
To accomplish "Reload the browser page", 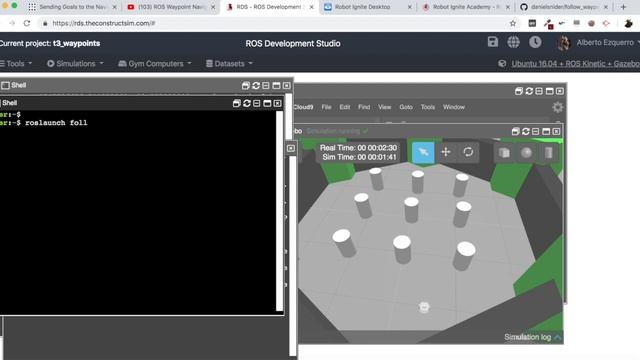I will point(27,23).
